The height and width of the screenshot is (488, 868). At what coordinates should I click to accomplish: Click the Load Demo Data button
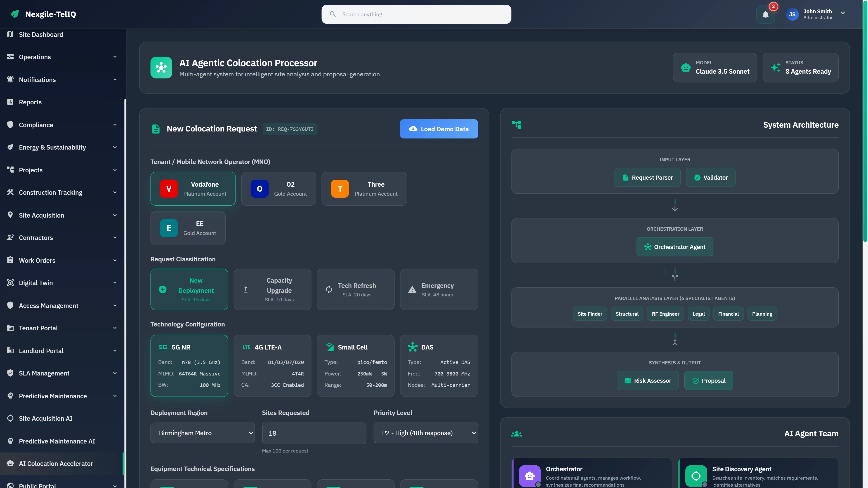439,129
